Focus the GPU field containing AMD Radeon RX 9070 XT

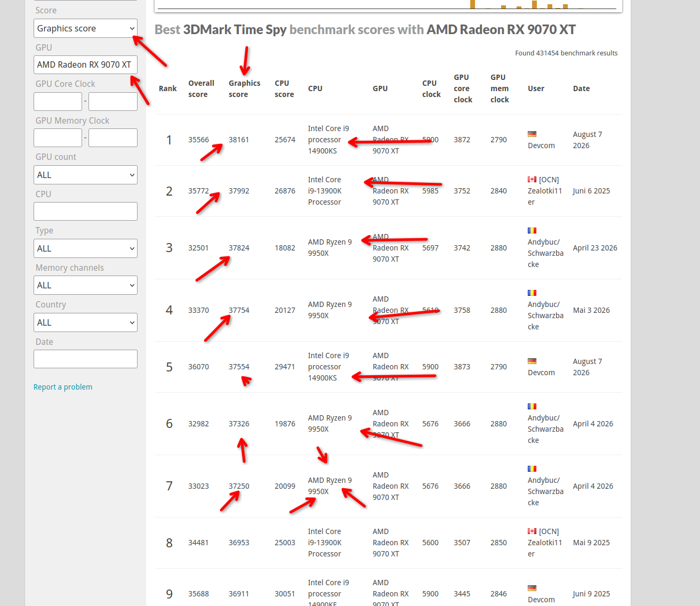(85, 64)
